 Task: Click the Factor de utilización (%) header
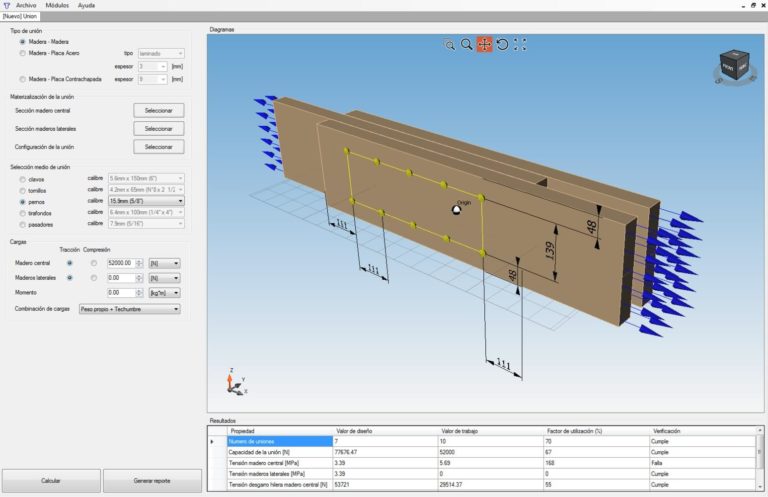pos(597,431)
